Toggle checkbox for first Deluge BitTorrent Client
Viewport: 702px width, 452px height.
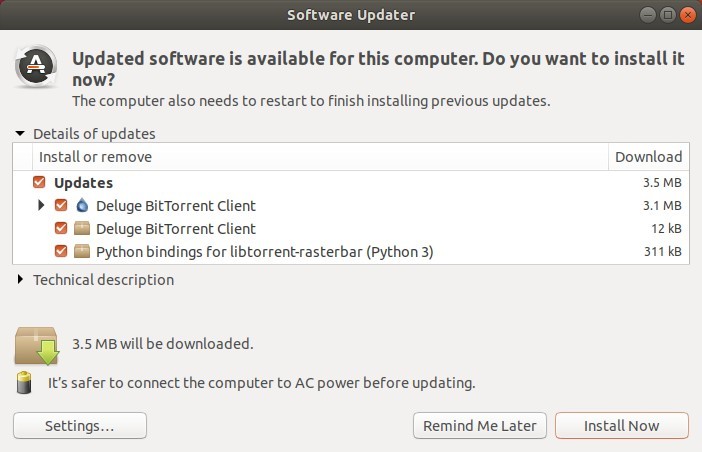point(61,205)
